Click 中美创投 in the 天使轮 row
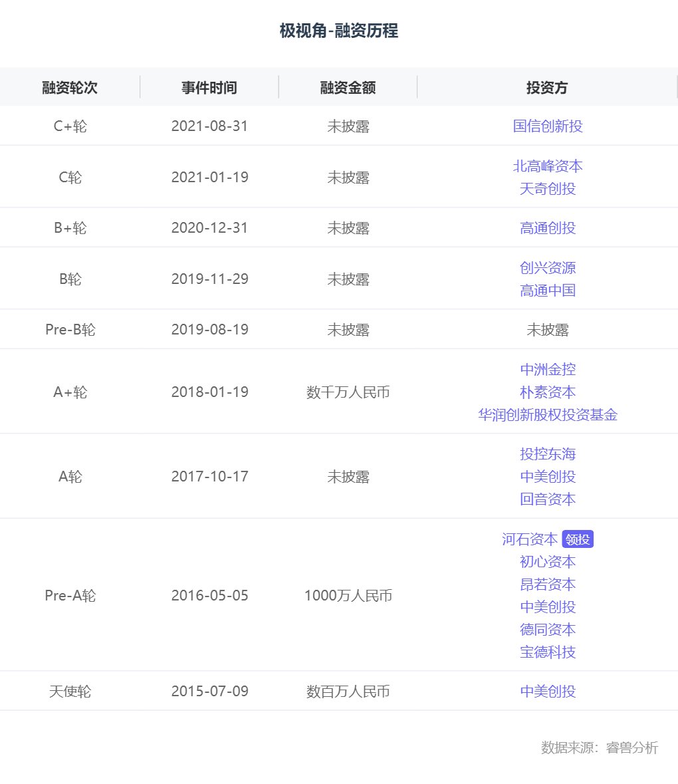This screenshot has height=784, width=678. (x=548, y=692)
